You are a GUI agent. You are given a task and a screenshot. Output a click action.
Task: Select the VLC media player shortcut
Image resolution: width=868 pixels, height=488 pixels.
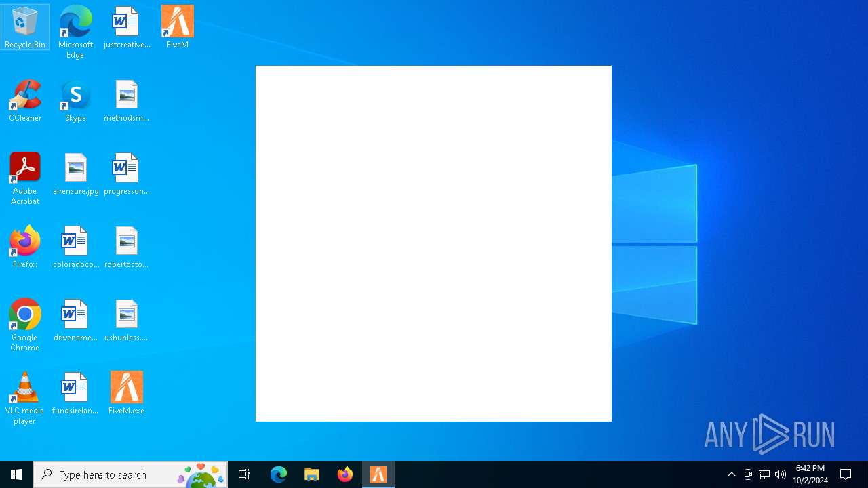(x=25, y=398)
